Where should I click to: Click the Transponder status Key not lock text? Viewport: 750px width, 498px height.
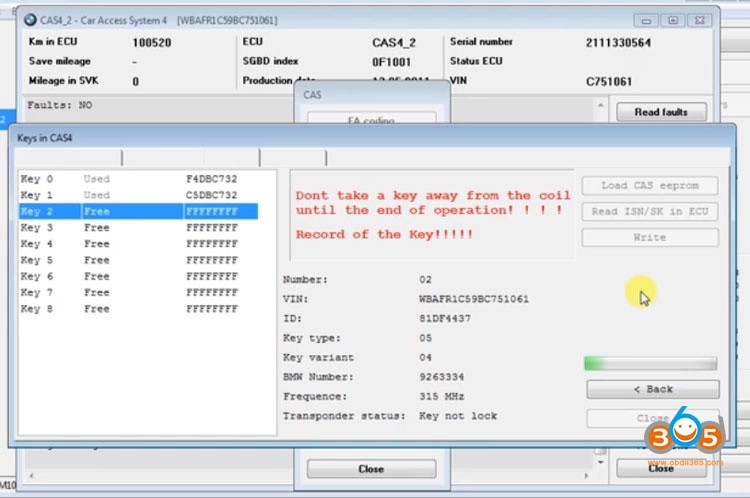(458, 416)
